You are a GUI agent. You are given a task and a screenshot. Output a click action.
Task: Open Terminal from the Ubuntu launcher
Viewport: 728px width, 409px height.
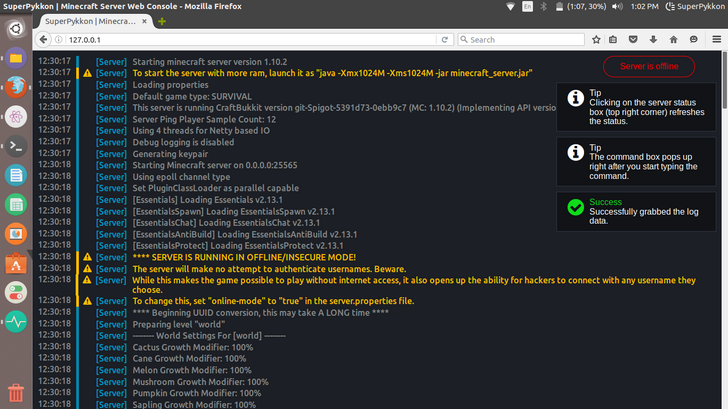click(x=15, y=145)
